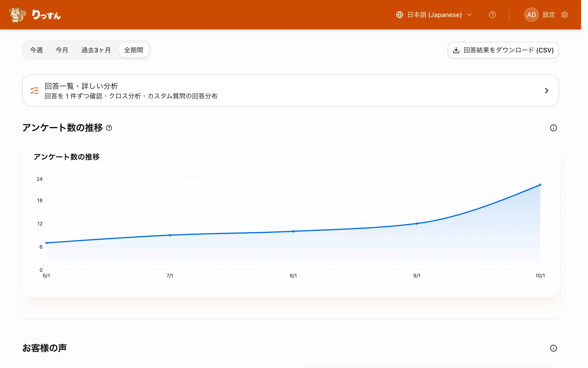Click the りっすん brand name text
The width and height of the screenshot is (588, 368).
point(46,14)
